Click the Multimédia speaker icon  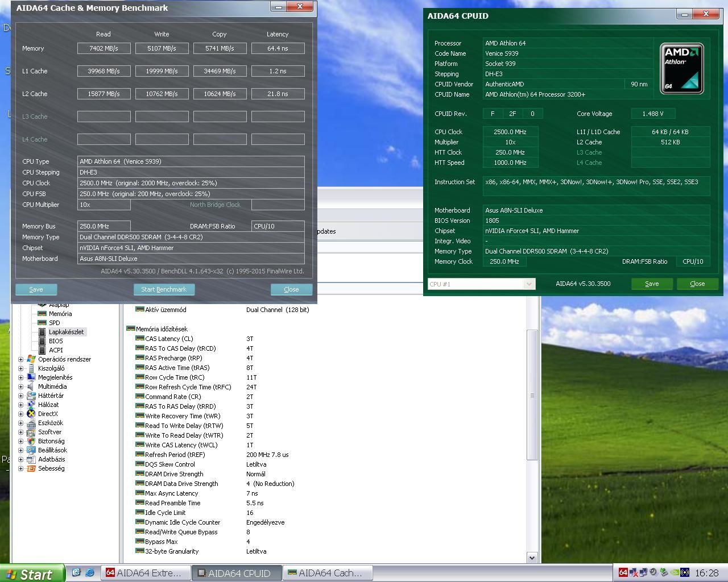click(x=31, y=386)
